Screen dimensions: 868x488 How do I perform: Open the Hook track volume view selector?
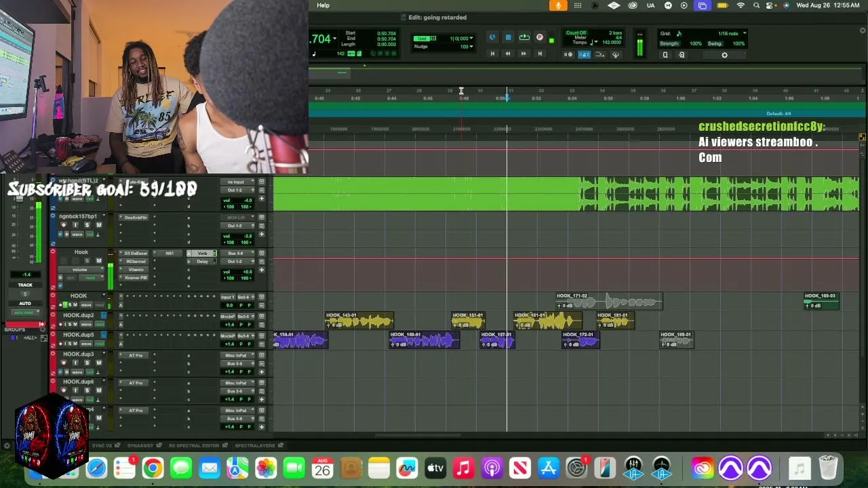tap(79, 270)
